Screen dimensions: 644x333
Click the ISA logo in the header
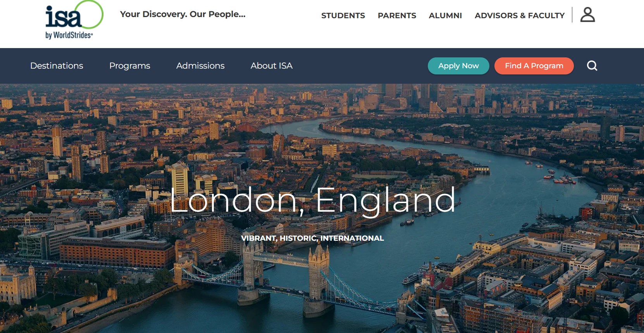pos(74,19)
